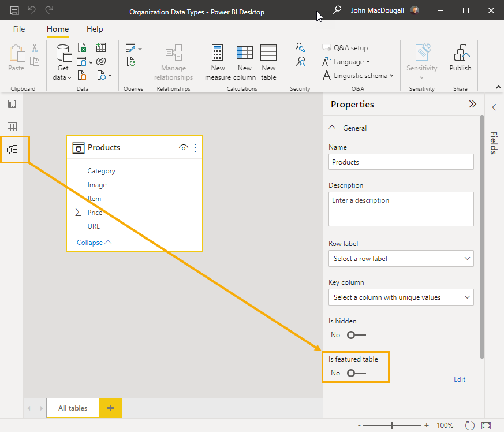
Task: Open dropdown arrow beside Power BI datasets
Action: [91, 62]
